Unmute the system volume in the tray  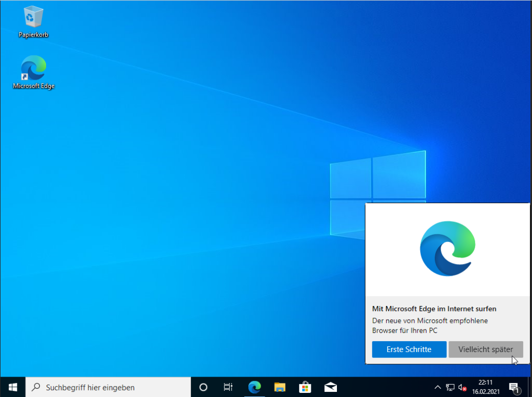tap(462, 387)
